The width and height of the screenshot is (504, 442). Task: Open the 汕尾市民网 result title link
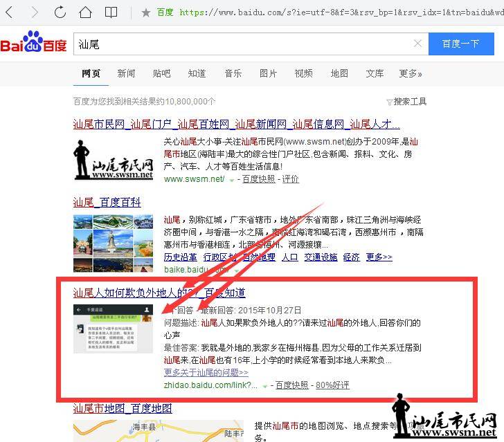point(237,124)
